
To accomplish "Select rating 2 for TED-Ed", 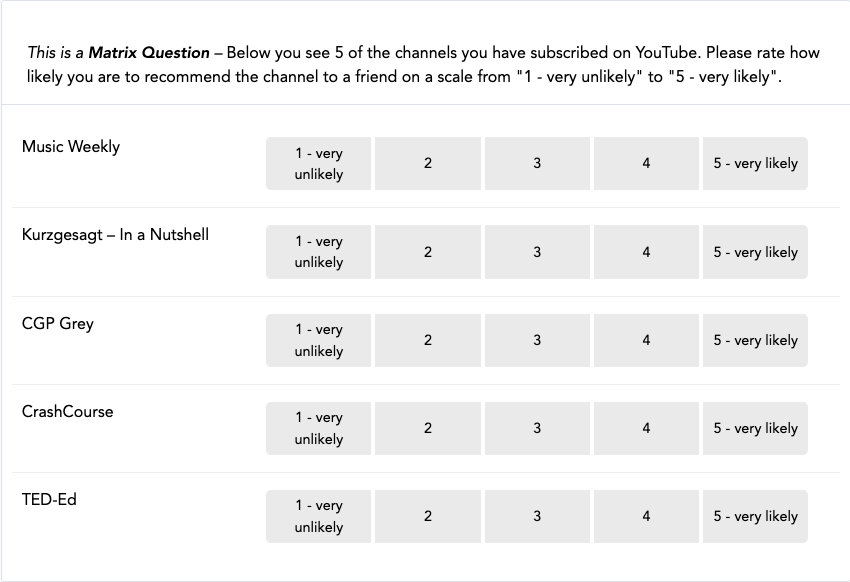I will [428, 516].
